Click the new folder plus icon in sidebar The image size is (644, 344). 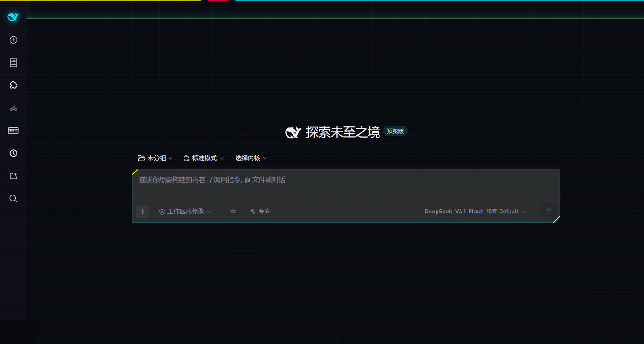coord(13,176)
